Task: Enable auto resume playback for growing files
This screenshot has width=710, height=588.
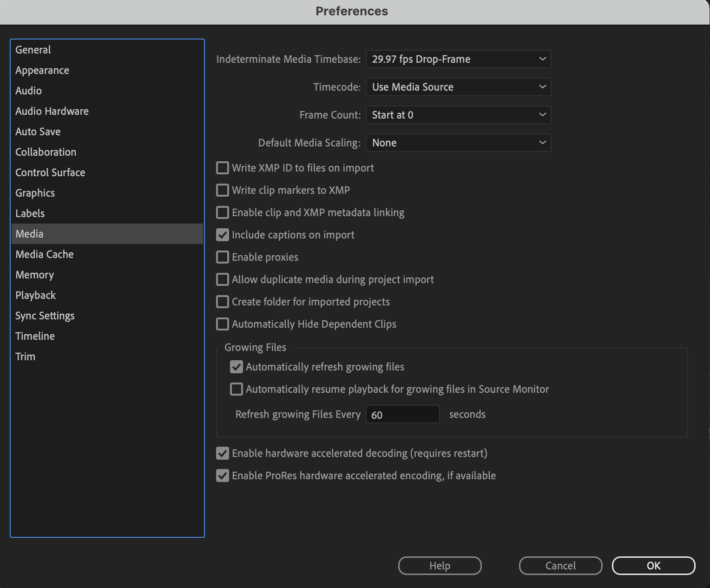Action: click(237, 389)
